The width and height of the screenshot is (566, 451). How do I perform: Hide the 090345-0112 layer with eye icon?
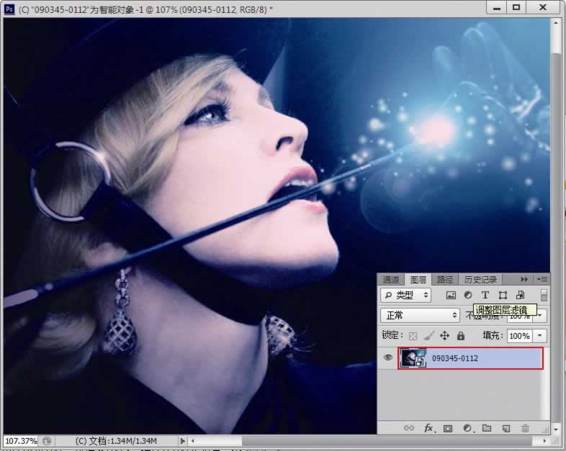point(388,357)
